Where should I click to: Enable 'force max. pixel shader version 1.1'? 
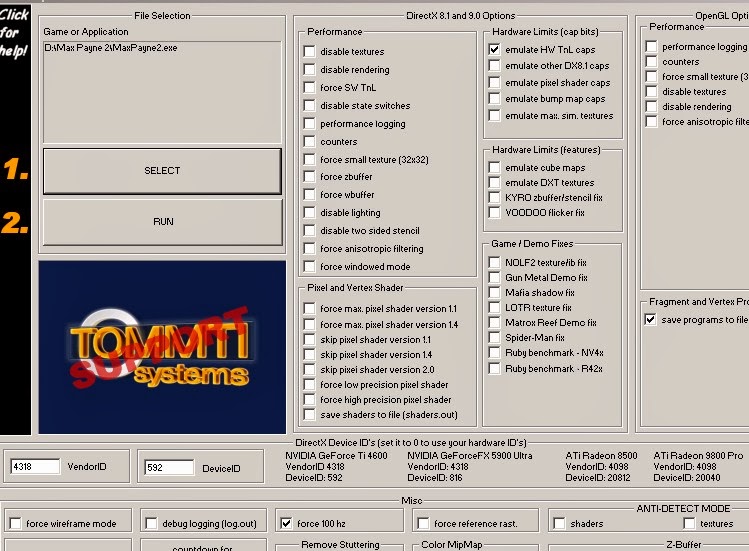click(x=310, y=308)
